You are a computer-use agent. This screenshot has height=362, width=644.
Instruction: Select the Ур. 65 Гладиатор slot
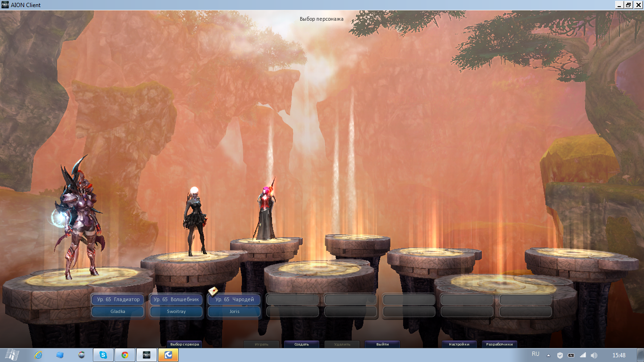118,299
